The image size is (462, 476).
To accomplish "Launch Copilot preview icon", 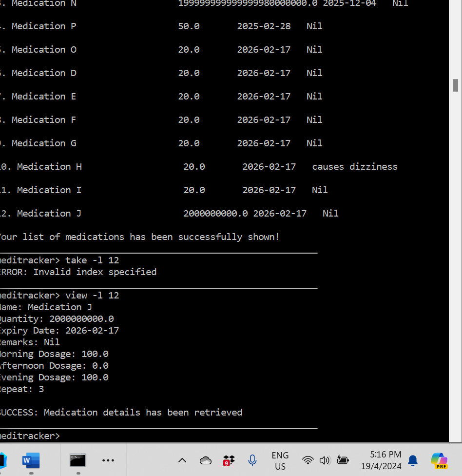I will click(x=439, y=460).
